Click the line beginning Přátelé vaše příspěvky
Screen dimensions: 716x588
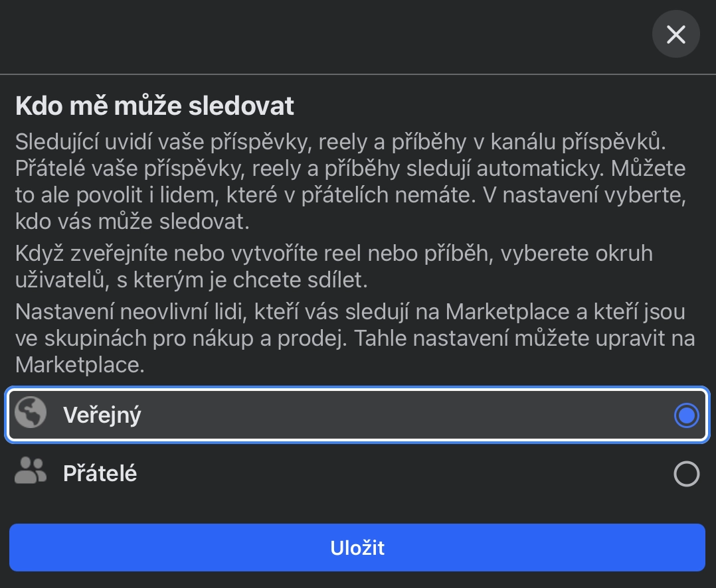point(350,169)
